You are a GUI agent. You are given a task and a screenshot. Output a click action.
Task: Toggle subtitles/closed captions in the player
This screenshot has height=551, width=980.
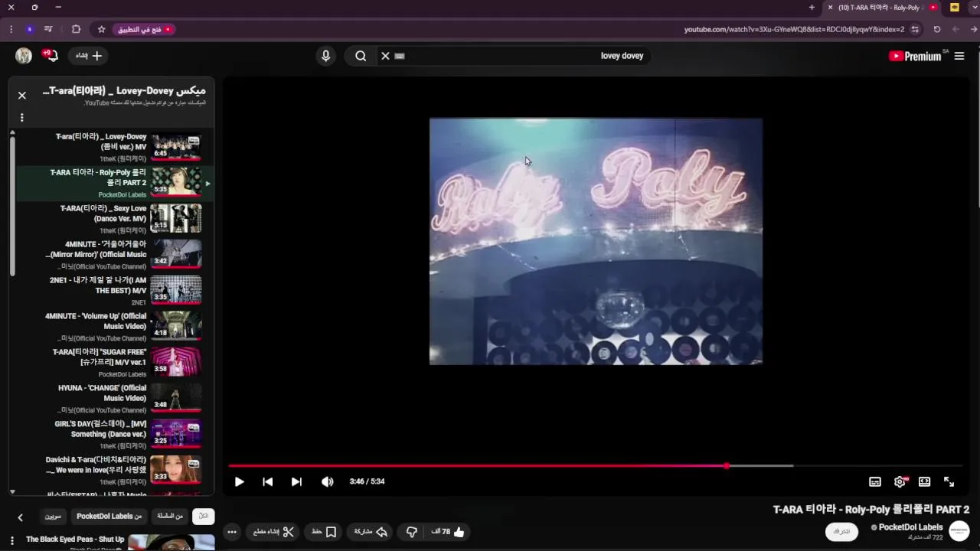click(875, 481)
